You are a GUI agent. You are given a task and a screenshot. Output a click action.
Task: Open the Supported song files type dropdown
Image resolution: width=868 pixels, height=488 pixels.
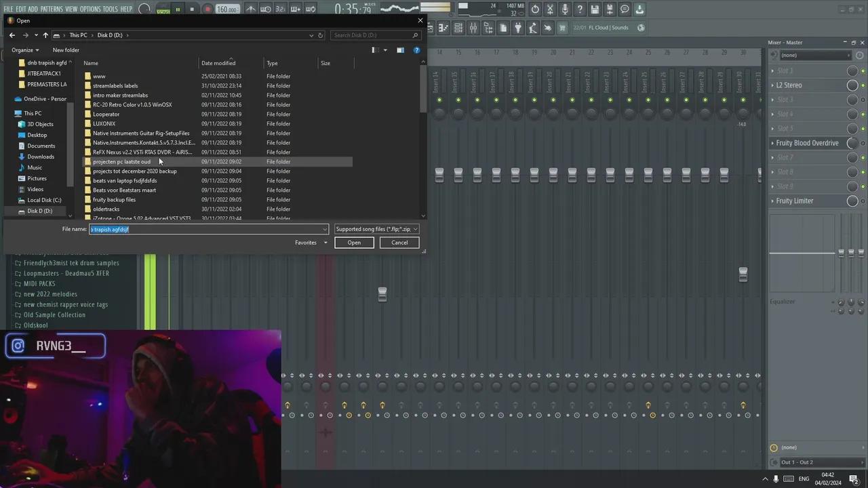pos(376,229)
